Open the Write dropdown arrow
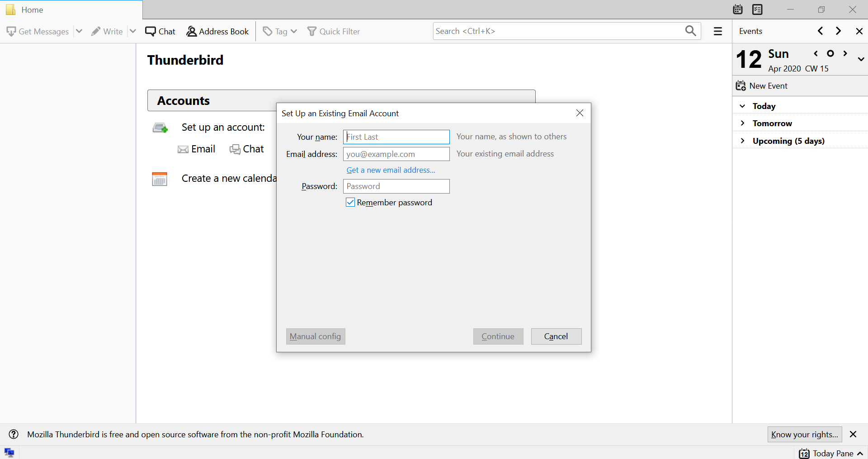 pyautogui.click(x=133, y=31)
